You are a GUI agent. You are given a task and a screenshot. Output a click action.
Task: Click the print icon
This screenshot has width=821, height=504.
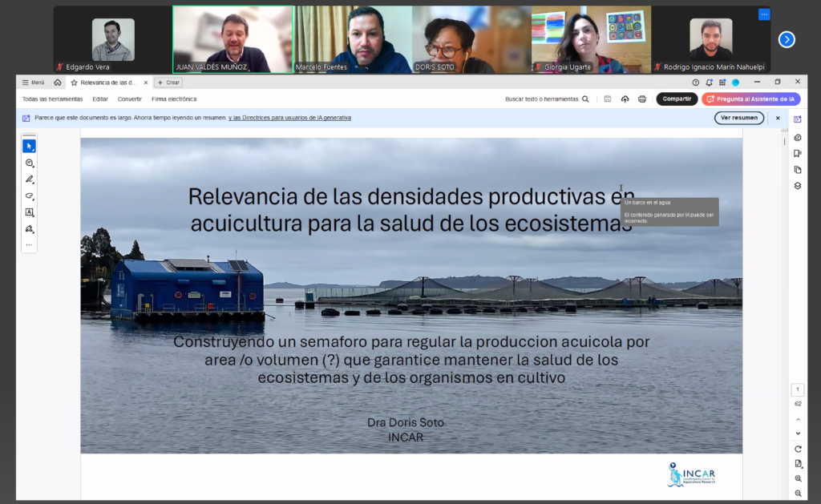642,99
